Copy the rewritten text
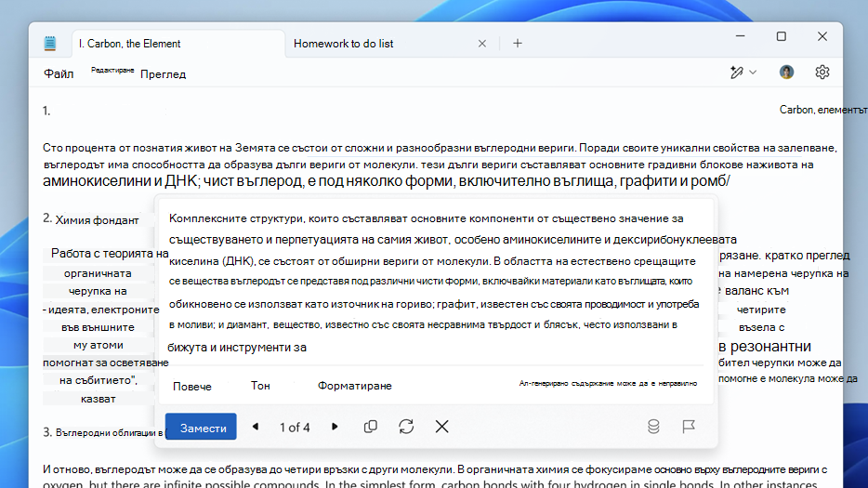This screenshot has height=488, width=868. [370, 427]
